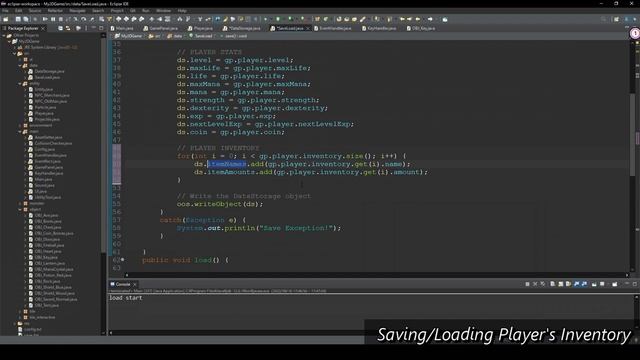The width and height of the screenshot is (640, 360).
Task: Click the green Run toolbar icon
Action: [x=278, y=19]
